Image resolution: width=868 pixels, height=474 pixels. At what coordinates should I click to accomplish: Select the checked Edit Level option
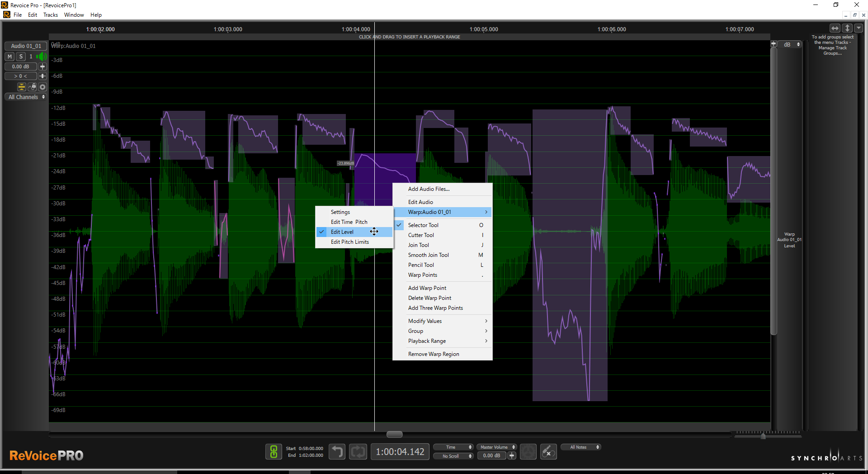click(x=354, y=232)
